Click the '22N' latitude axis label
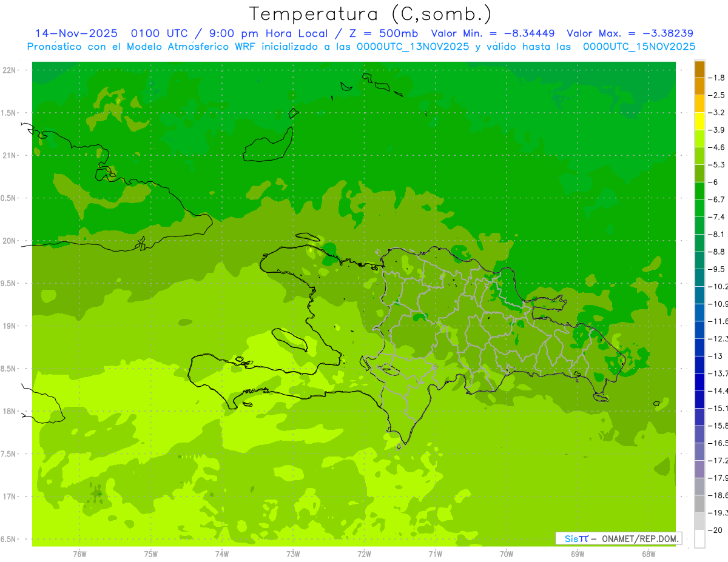Viewport: 728px width, 562px height. point(10,70)
